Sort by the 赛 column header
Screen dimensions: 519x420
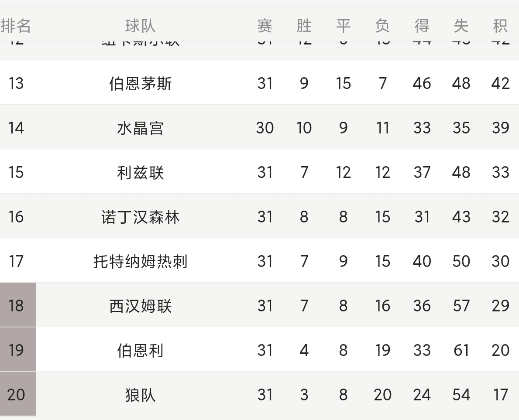[265, 26]
